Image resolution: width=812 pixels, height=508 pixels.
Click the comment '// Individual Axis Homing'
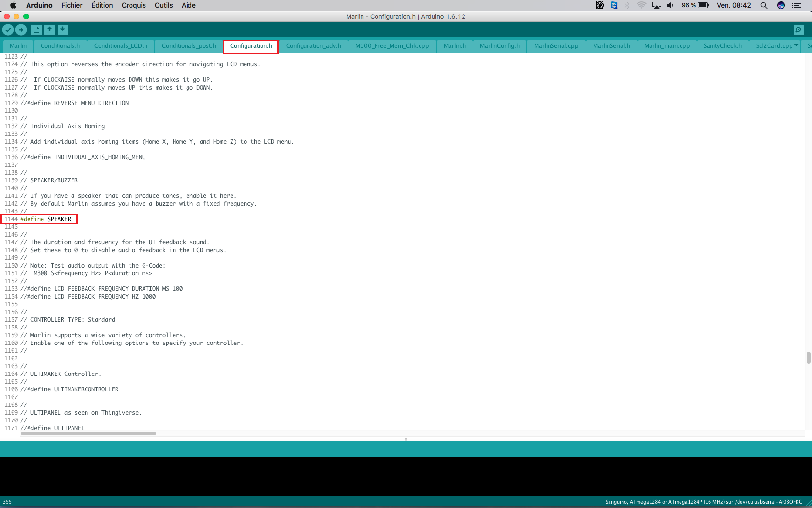63,126
